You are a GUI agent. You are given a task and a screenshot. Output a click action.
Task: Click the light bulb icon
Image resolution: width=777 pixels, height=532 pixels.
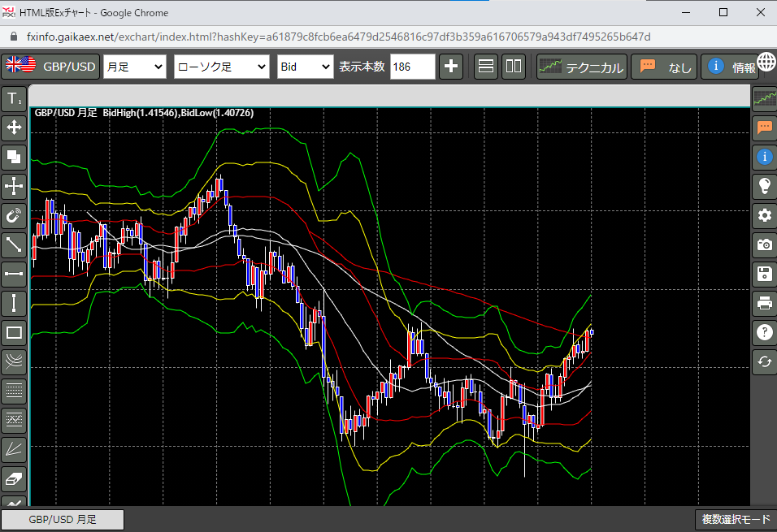(x=765, y=186)
